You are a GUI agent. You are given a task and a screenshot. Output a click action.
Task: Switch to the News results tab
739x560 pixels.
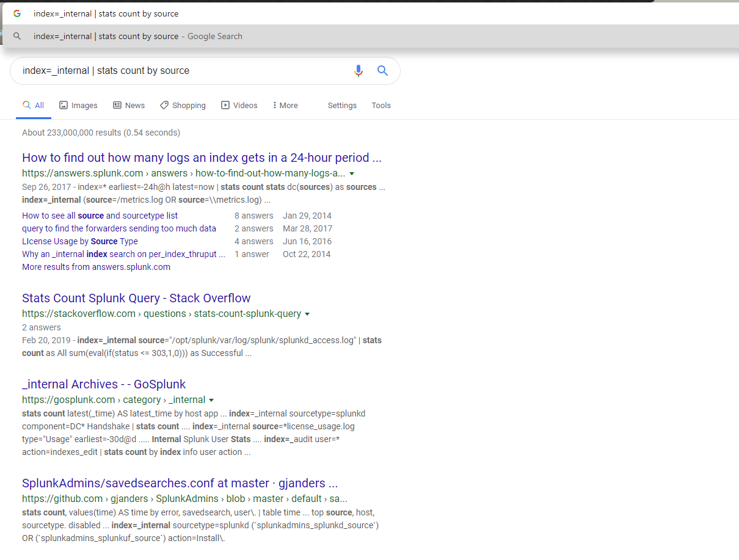click(x=129, y=106)
